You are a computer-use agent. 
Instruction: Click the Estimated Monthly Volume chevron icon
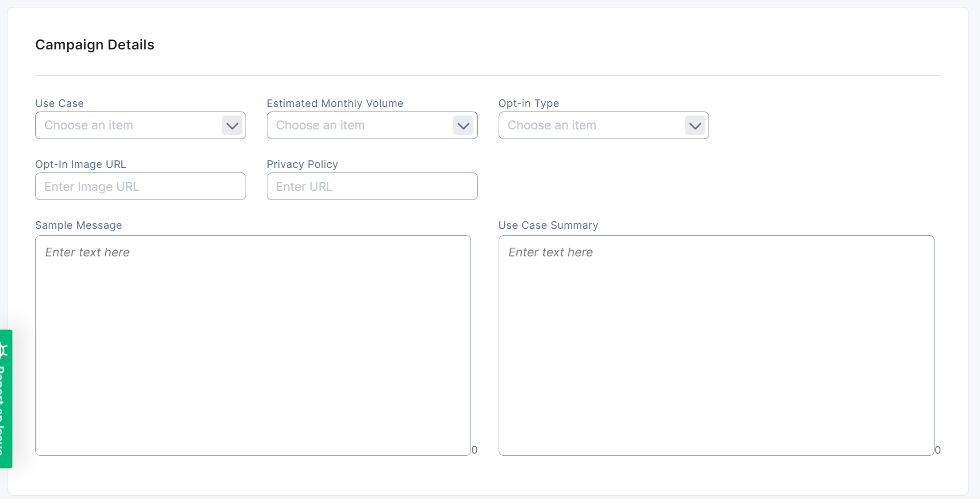coord(463,125)
